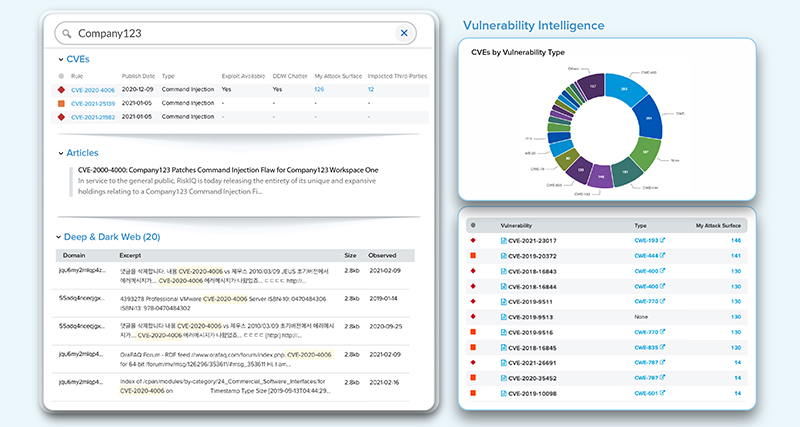Sort by the Exploit Available column header
The image size is (800, 427).
tap(243, 76)
